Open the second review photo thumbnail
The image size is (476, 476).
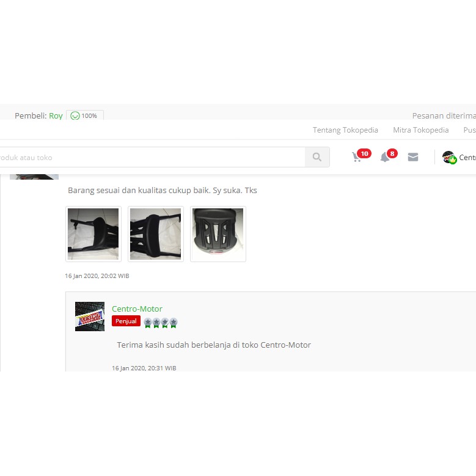click(155, 234)
